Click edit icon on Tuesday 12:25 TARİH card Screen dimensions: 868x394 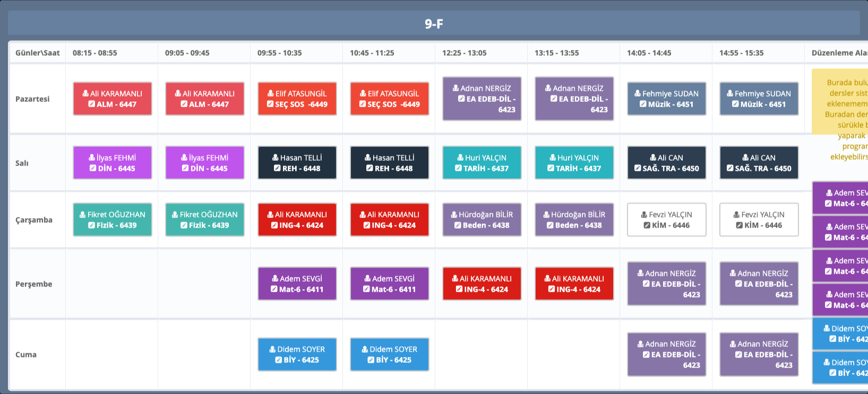click(458, 169)
